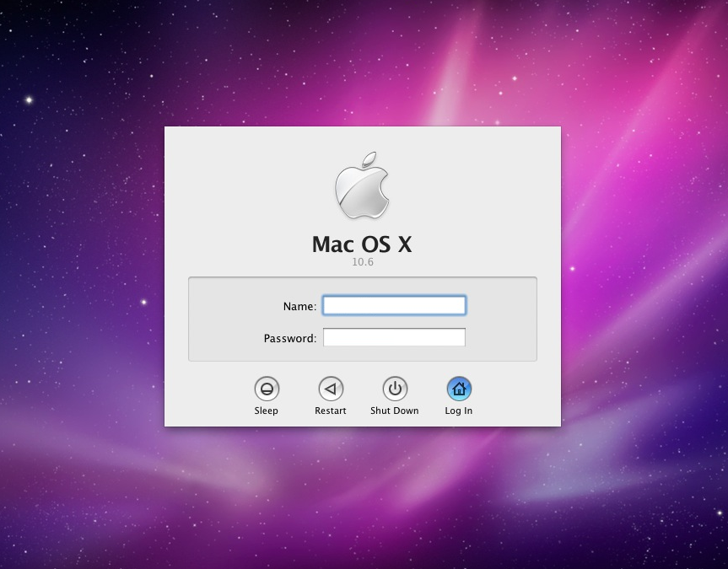Click the Sleep icon button
This screenshot has height=569, width=728.
(x=267, y=389)
